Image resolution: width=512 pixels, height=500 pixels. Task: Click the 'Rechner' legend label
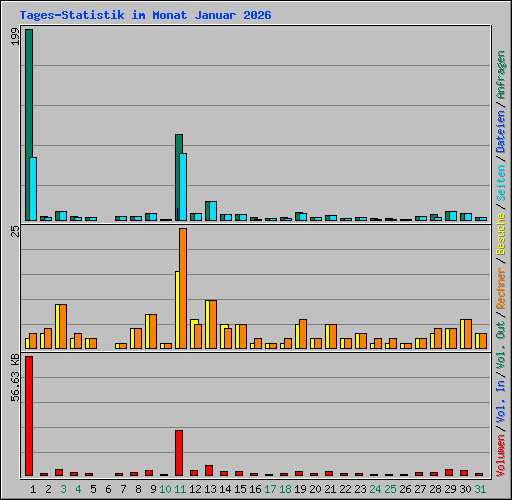[501, 288]
